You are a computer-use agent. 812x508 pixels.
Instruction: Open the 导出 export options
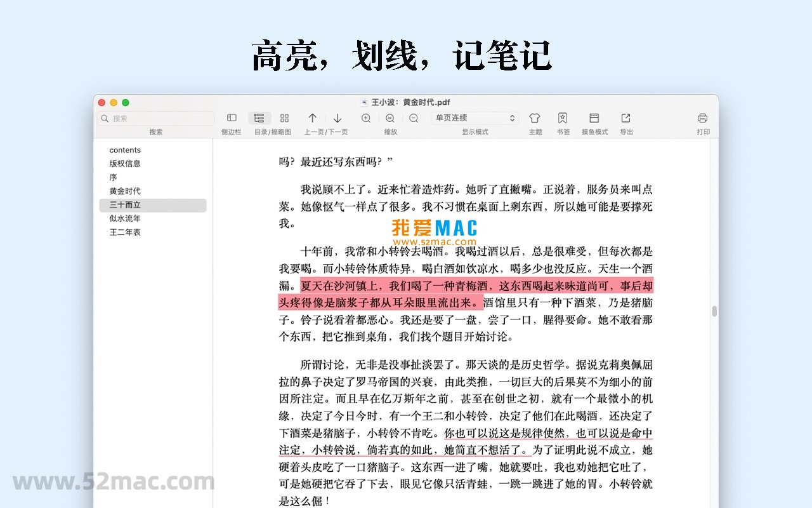[625, 117]
